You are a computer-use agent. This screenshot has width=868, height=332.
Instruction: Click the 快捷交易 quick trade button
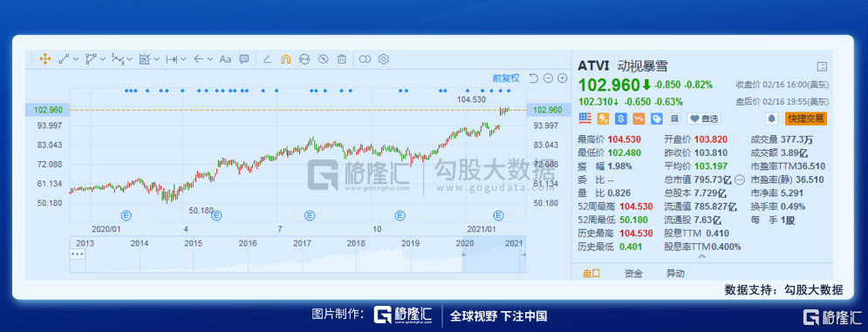click(x=805, y=119)
